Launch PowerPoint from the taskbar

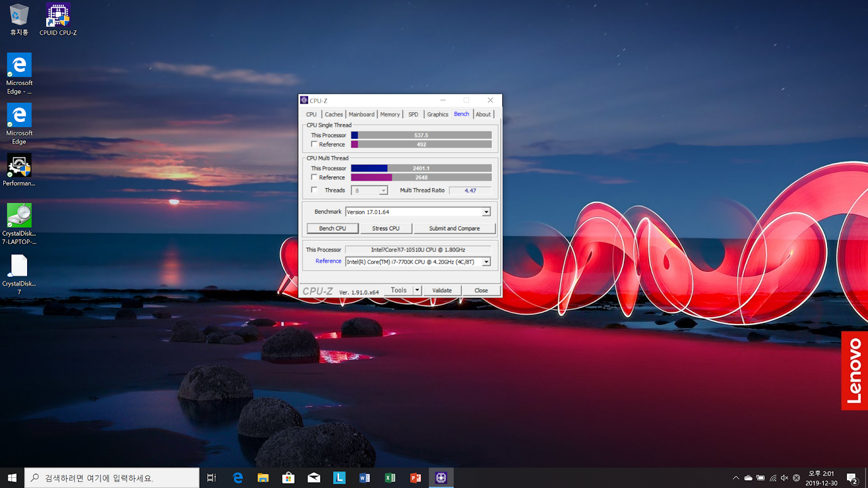tap(416, 478)
